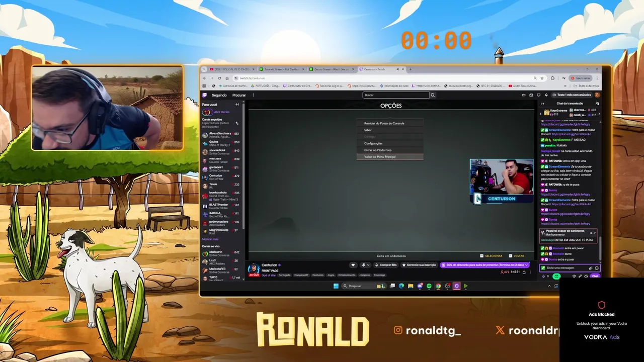Open poderosoplays channel in sidebar
The width and height of the screenshot is (644, 362).
(x=221, y=223)
